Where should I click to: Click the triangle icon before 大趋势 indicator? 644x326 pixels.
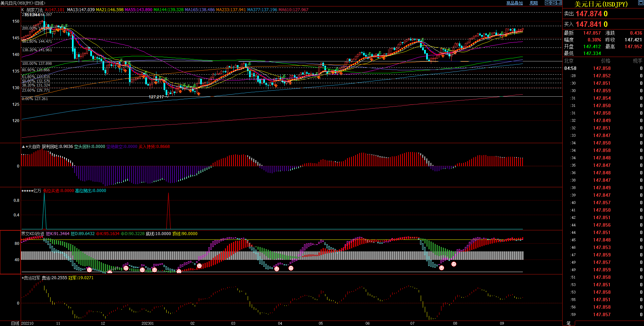[23, 147]
